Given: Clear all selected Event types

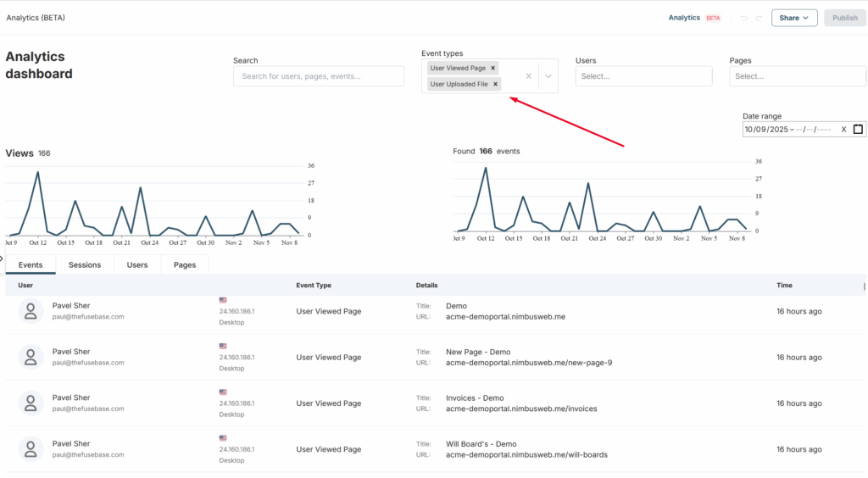Looking at the screenshot, I should (528, 76).
